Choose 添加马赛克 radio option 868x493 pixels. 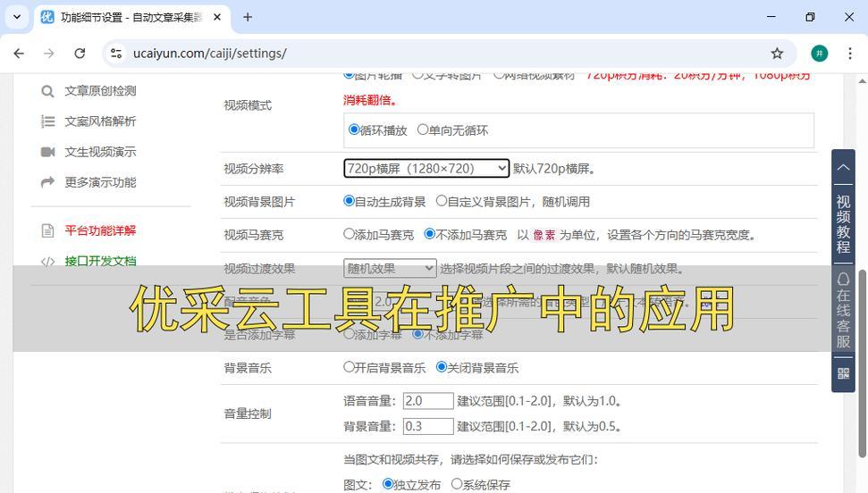(x=349, y=234)
